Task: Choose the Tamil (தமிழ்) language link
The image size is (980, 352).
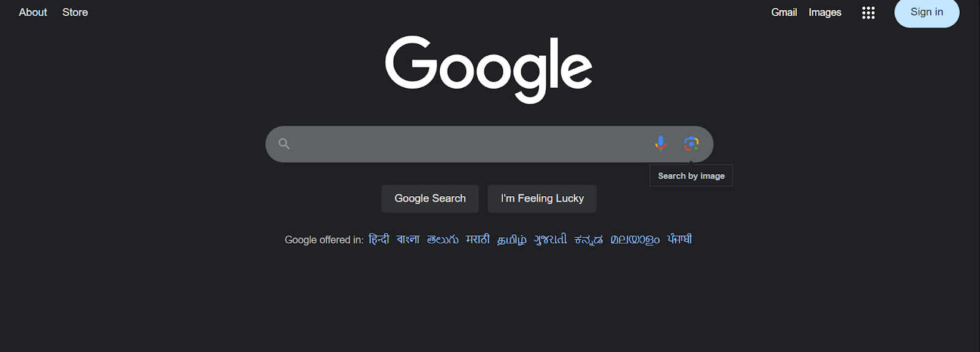Action: pyautogui.click(x=511, y=239)
